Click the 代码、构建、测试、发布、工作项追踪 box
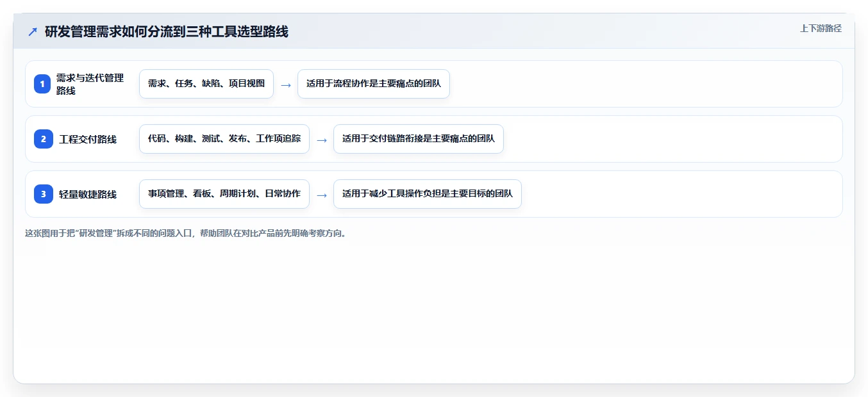The image size is (868, 397). pos(224,139)
